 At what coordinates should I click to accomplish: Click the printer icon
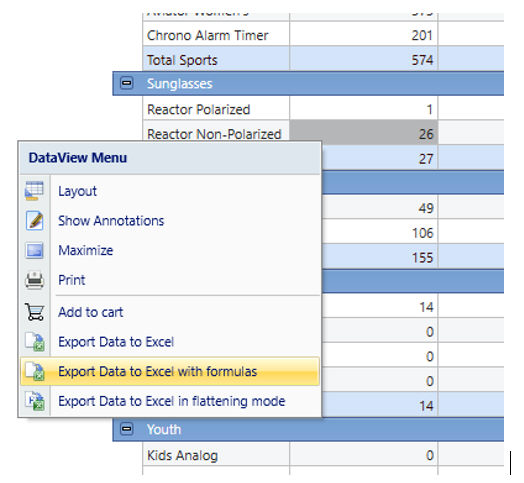(x=34, y=280)
